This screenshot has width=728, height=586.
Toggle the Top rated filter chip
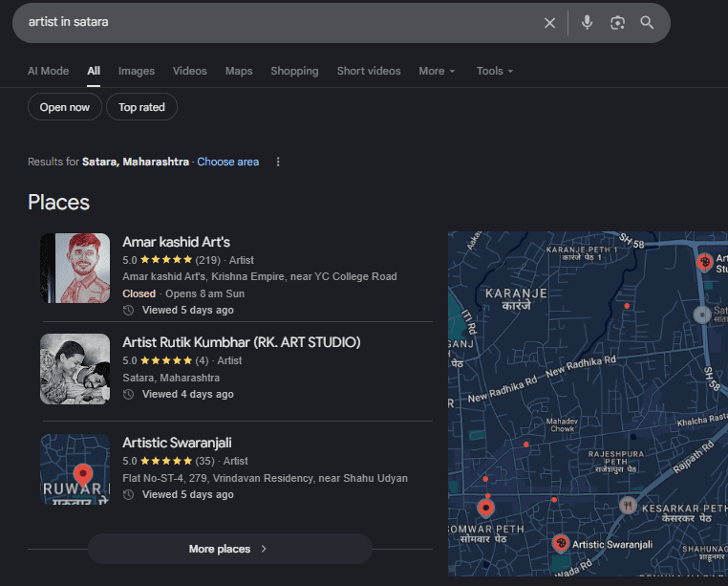pyautogui.click(x=141, y=107)
